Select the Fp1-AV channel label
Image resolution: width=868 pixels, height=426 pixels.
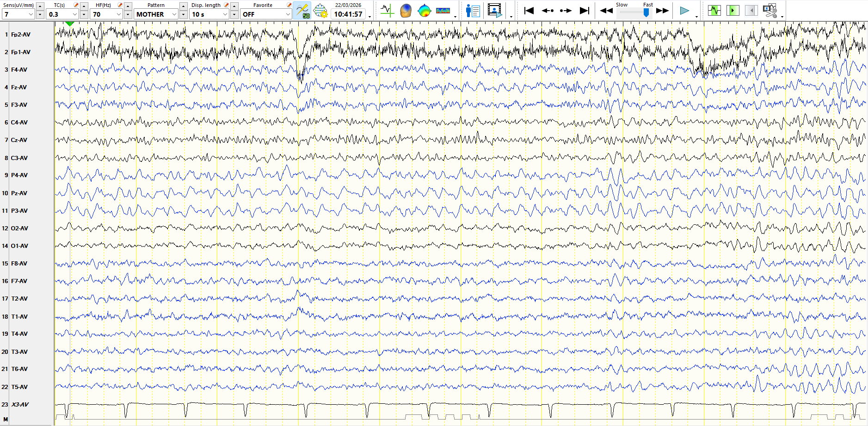21,52
